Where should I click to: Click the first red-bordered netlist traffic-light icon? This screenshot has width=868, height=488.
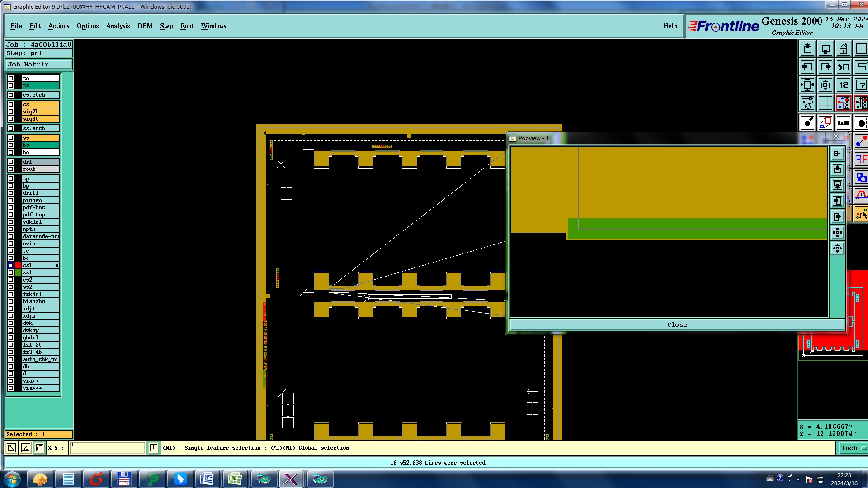point(844,103)
